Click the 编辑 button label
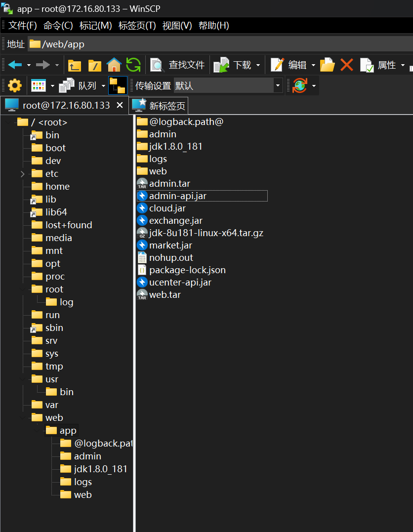Viewport: 413px width, 532px height. [x=297, y=65]
